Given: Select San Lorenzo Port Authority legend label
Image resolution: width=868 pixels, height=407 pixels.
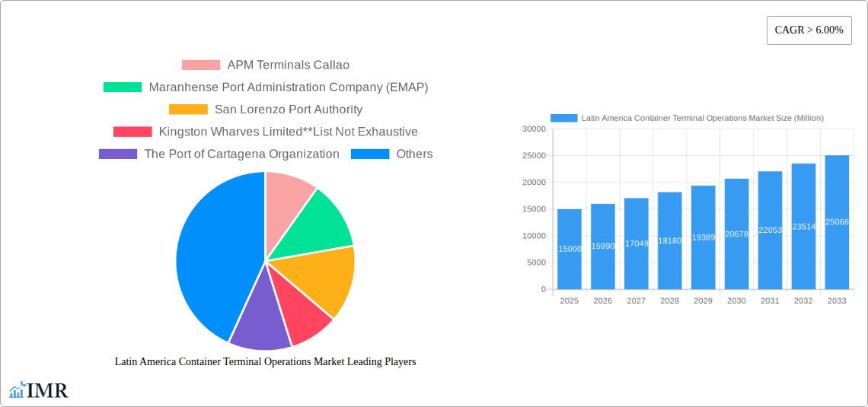Looking at the screenshot, I should tap(289, 110).
